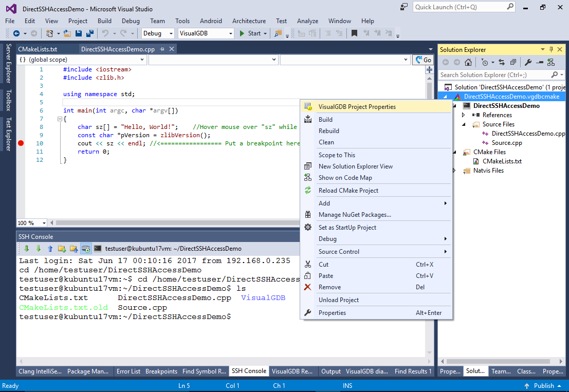
Task: Click the Open File folder icon
Action: pyautogui.click(x=67, y=33)
